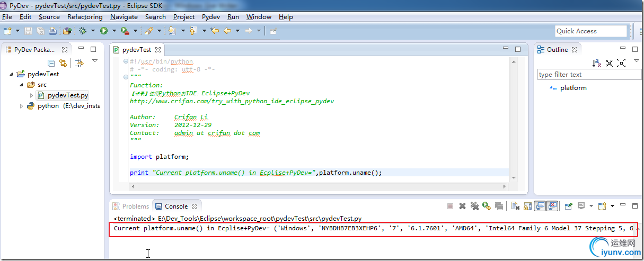This screenshot has height=261, width=644.
Task: Close the pydevTest editor tab
Action: pos(158,50)
